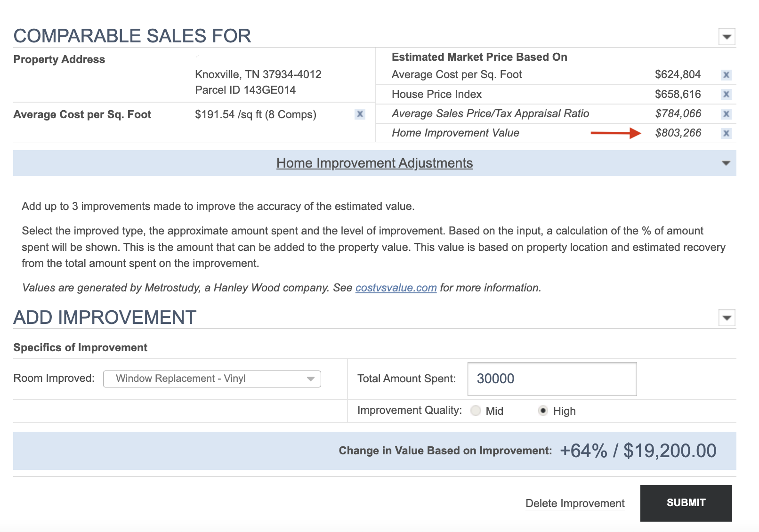Click the $624,804 Average Cost estimate
This screenshot has width=759, height=532.
pyautogui.click(x=678, y=74)
